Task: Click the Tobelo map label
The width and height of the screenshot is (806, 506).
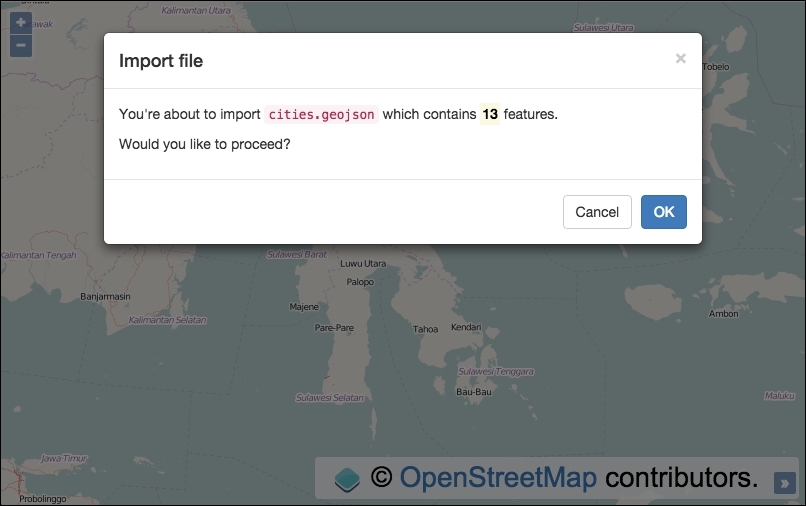Action: (716, 67)
